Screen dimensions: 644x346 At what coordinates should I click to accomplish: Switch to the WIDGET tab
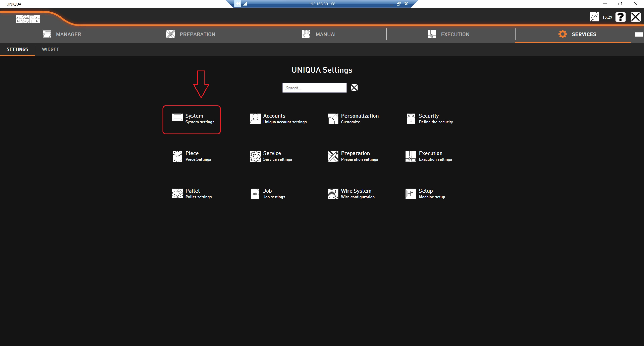[x=50, y=49]
